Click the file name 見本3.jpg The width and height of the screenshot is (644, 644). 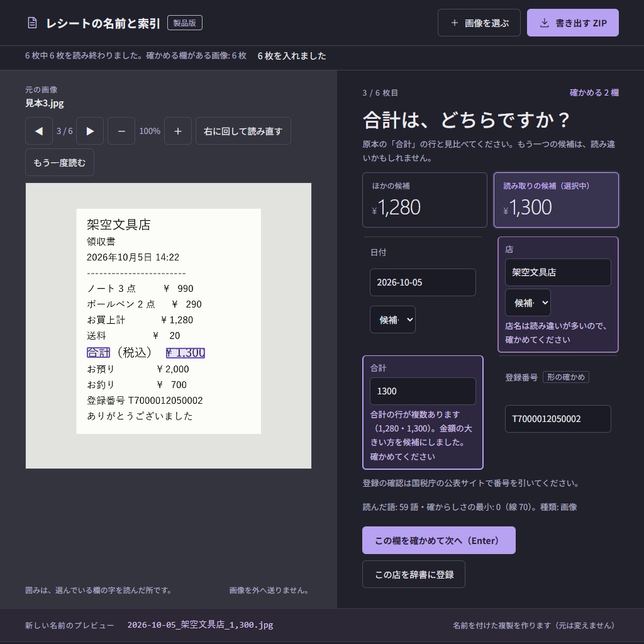click(45, 103)
